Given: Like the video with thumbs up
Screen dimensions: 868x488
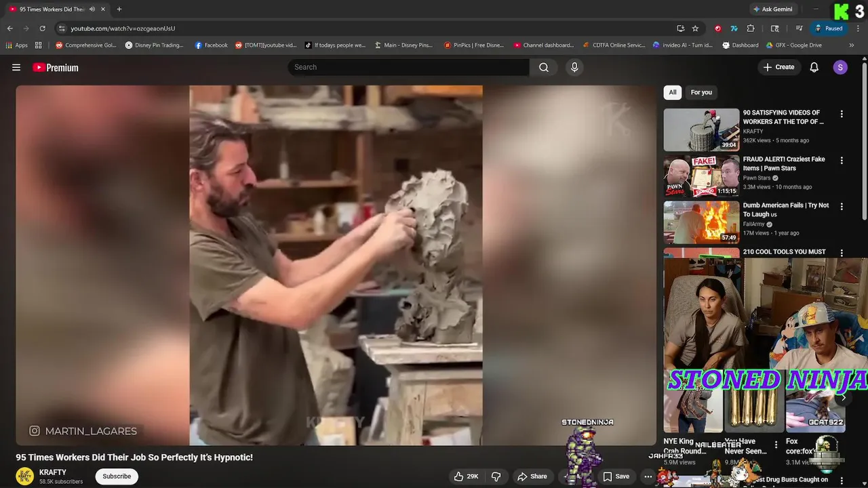Looking at the screenshot, I should coord(467,476).
